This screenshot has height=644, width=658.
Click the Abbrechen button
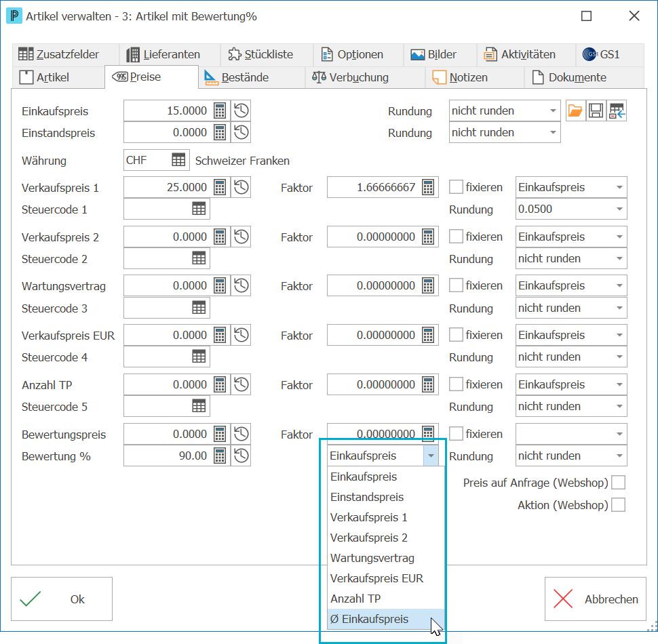point(595,599)
